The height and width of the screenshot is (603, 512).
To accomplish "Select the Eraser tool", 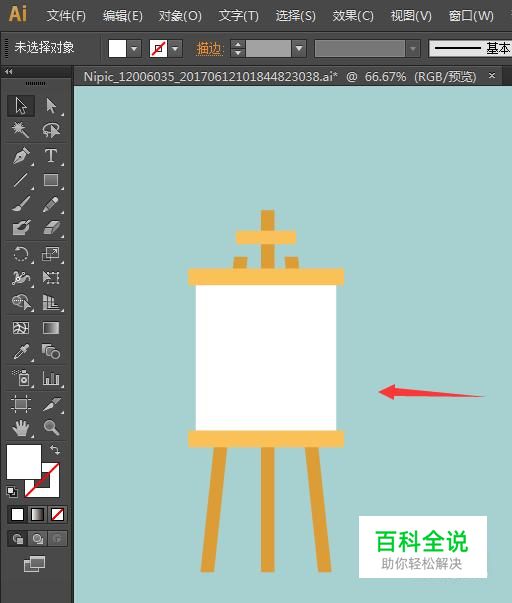I will (51, 228).
